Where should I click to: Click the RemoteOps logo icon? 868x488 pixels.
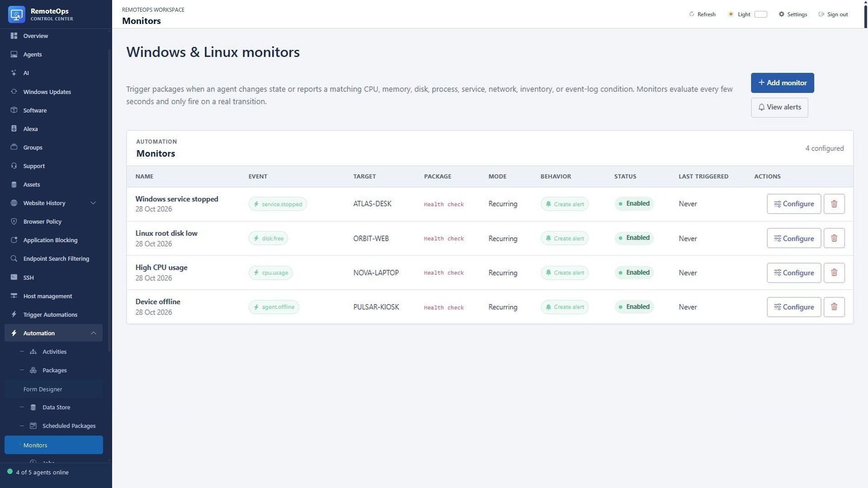pos(17,14)
